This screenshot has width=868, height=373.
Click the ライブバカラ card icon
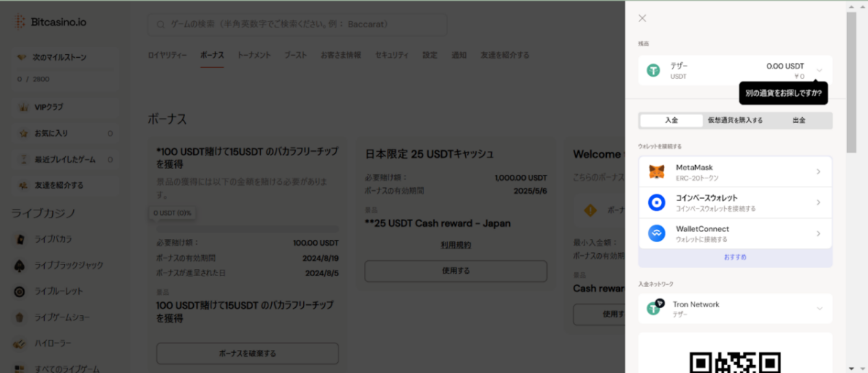[x=20, y=239]
